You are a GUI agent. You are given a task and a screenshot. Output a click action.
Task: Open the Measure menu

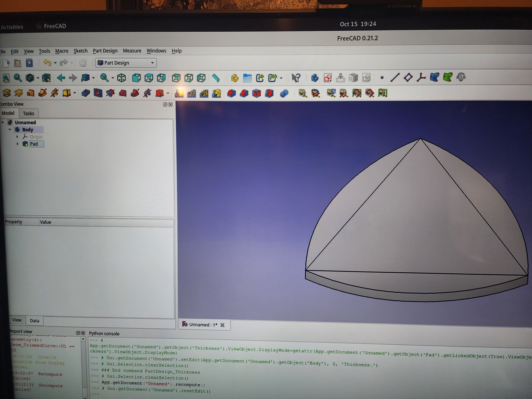click(x=132, y=51)
